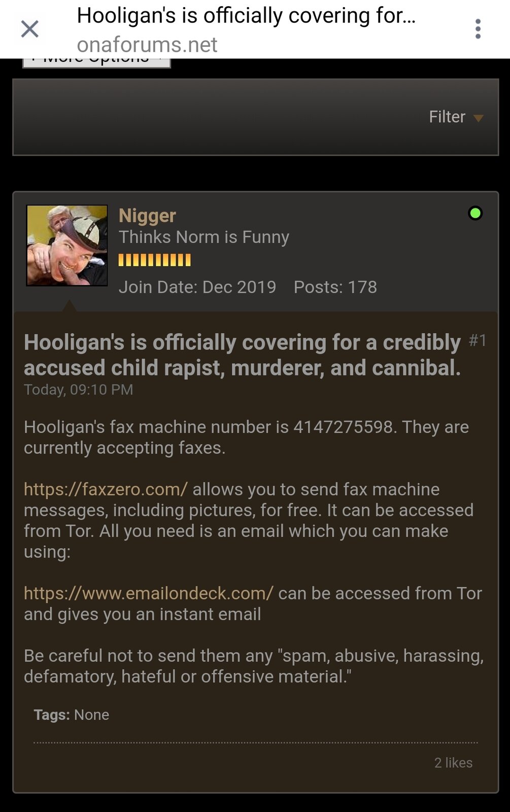Click the Join Date: Dec 2019 text

click(x=197, y=287)
